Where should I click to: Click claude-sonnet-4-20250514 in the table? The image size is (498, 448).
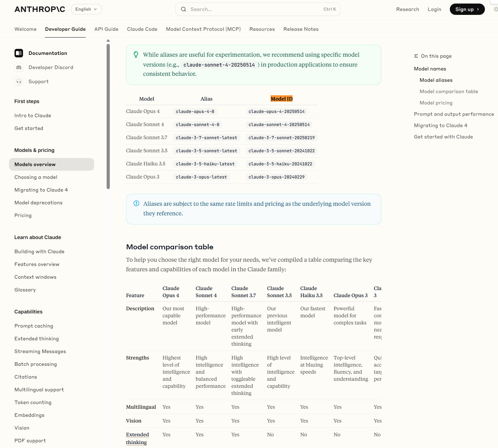[279, 125]
